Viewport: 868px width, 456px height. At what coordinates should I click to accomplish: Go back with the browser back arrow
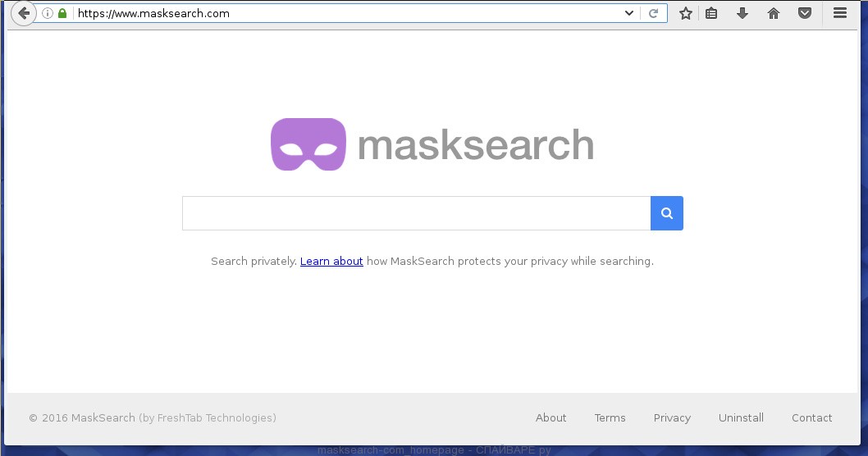click(x=23, y=13)
